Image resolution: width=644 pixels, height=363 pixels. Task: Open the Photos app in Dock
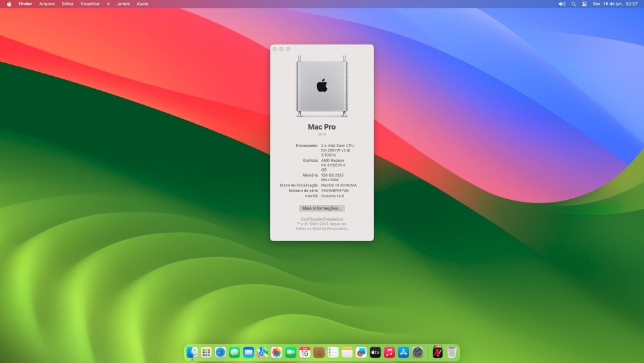(x=277, y=352)
